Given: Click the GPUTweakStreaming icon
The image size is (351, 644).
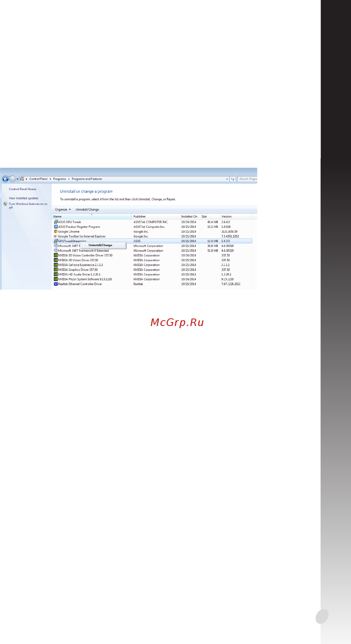Looking at the screenshot, I should point(56,241).
